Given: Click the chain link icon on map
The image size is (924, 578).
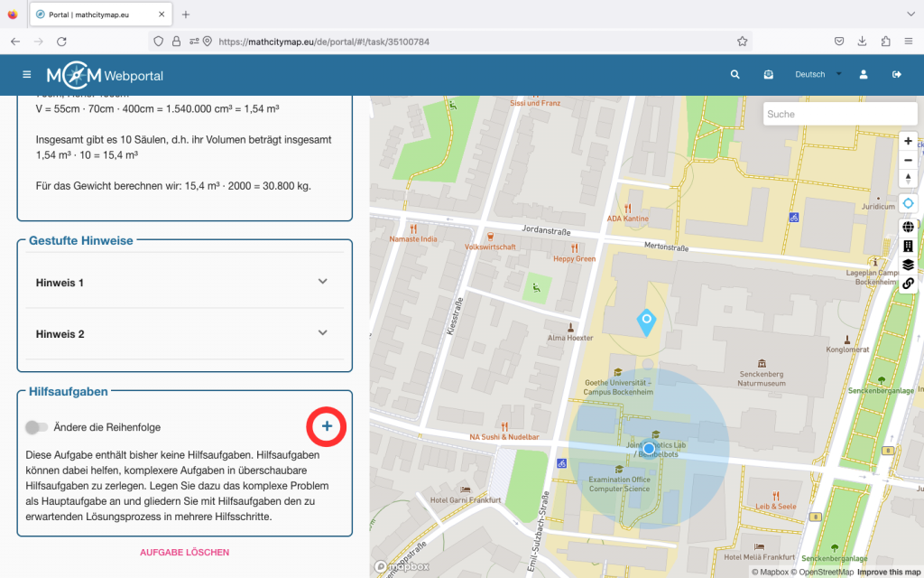Looking at the screenshot, I should pyautogui.click(x=908, y=284).
